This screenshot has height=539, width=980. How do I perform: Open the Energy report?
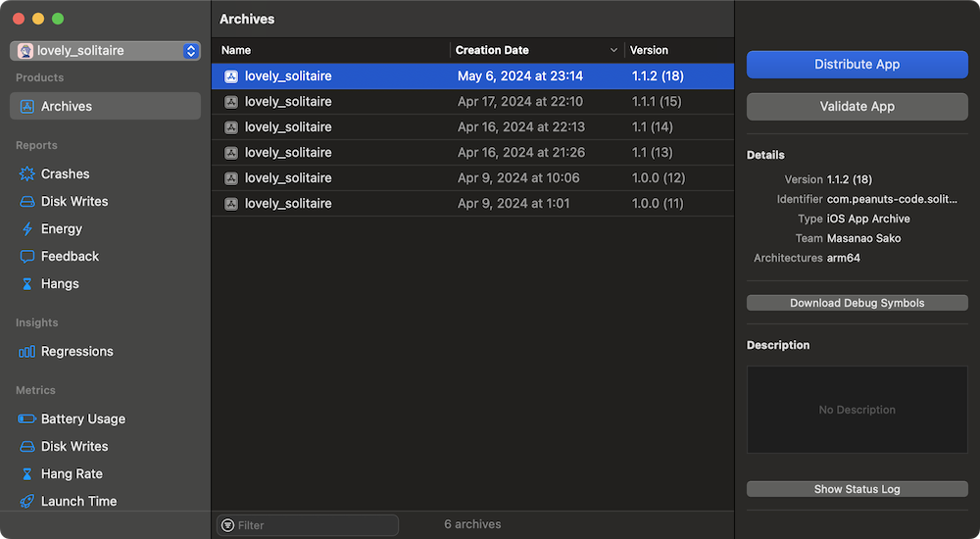[61, 229]
